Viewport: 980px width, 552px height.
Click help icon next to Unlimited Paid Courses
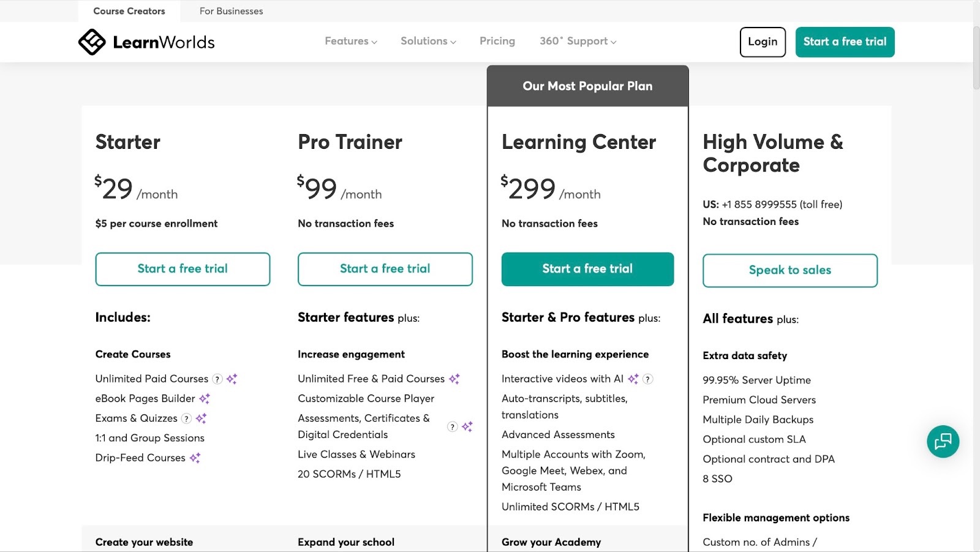217,379
